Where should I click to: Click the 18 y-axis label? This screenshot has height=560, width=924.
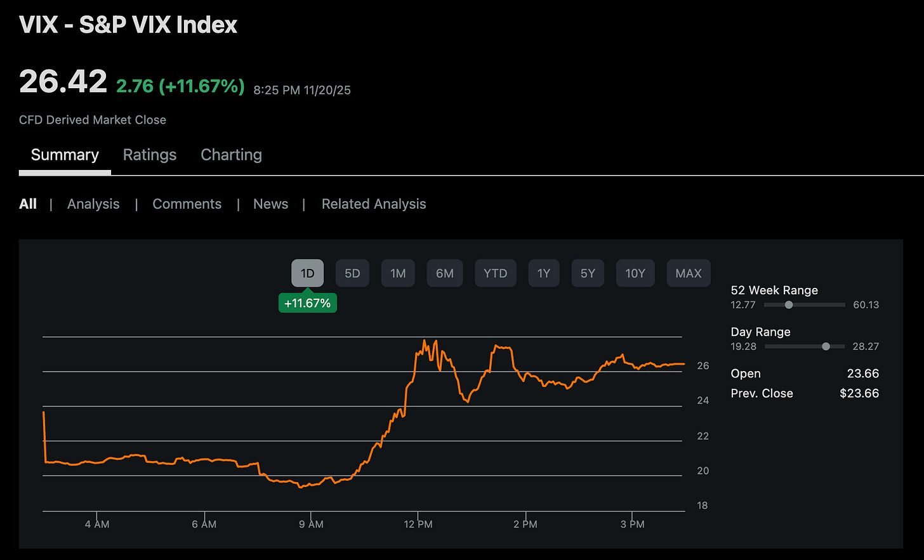[x=703, y=506]
